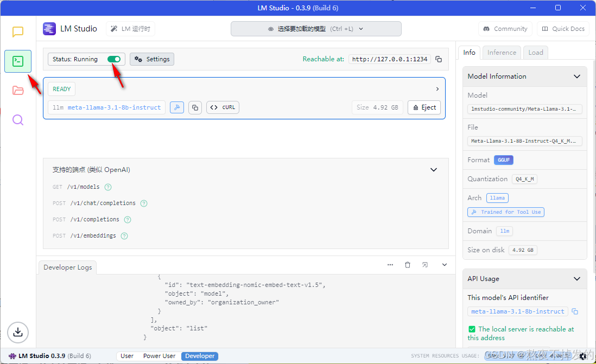Clear Developer Logs with trash icon
Screen dimensions: 596x364
click(x=408, y=265)
